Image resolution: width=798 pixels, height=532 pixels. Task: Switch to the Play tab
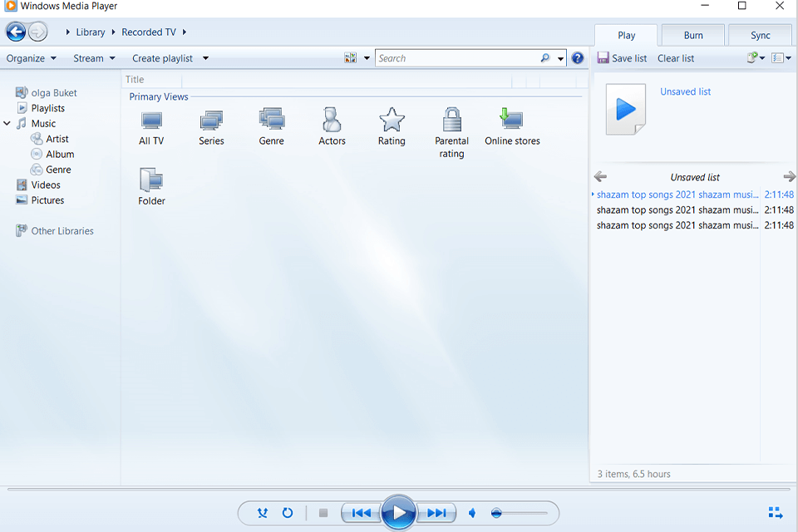point(626,35)
